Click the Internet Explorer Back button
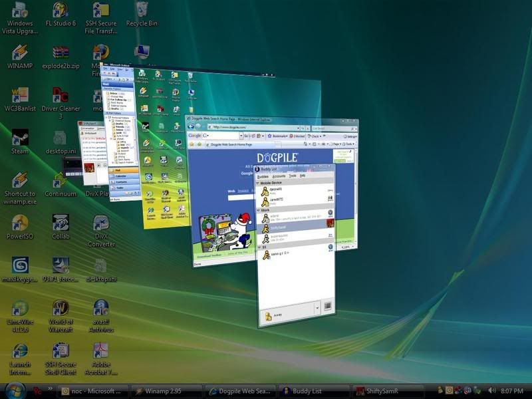Image resolution: width=532 pixels, height=399 pixels. [x=191, y=126]
